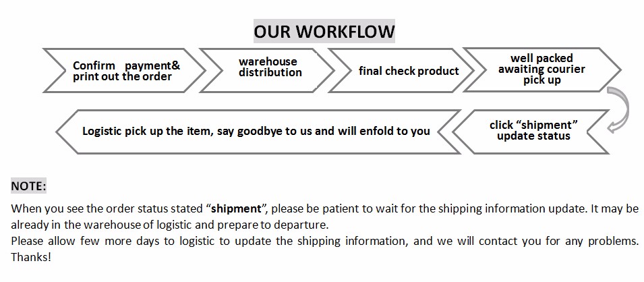The height and width of the screenshot is (282, 644).
Task: Click the quoted "shipment" word in the status step
Action: pyautogui.click(x=552, y=125)
